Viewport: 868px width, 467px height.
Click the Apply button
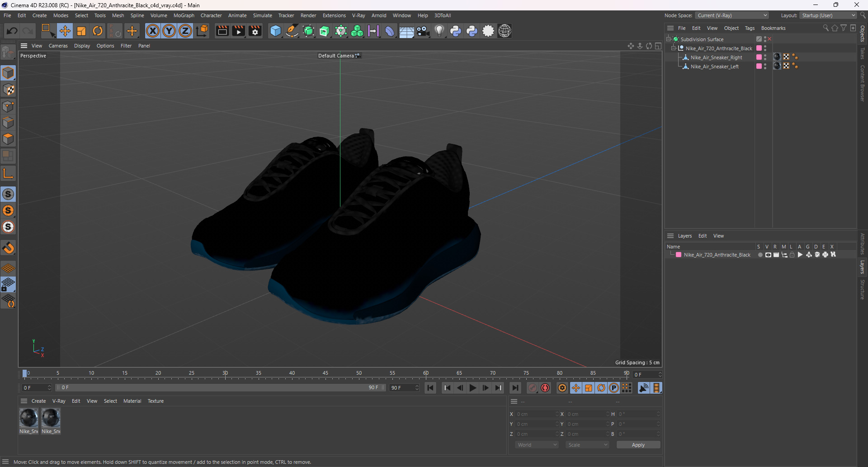pyautogui.click(x=638, y=445)
